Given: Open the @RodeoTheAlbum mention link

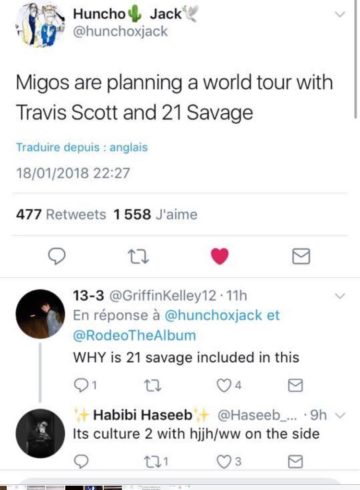Looking at the screenshot, I should (x=134, y=335).
